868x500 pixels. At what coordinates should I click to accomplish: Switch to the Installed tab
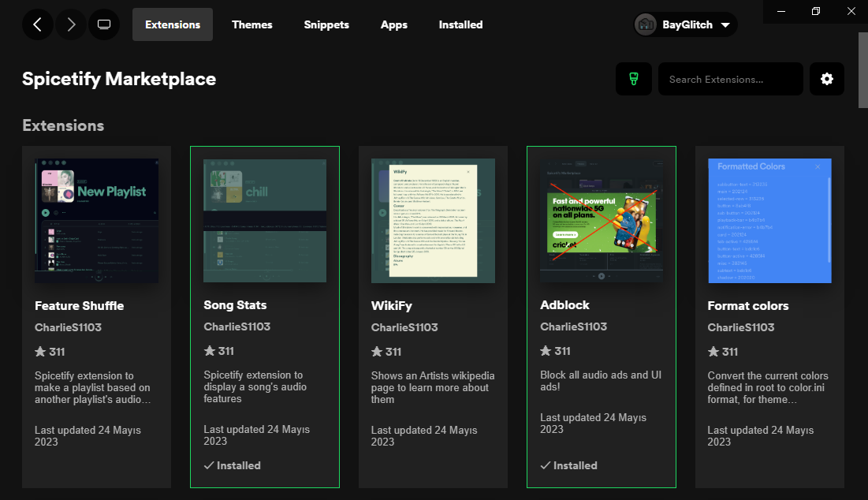[460, 24]
